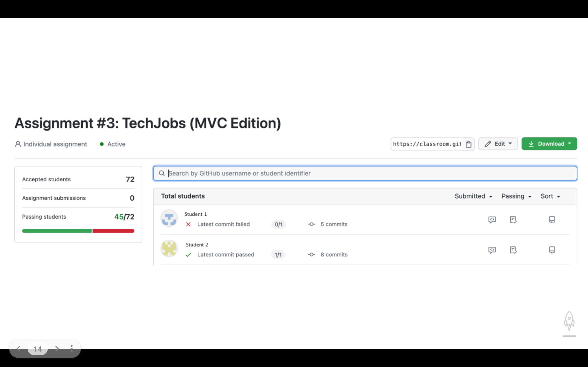Image resolution: width=588 pixels, height=367 pixels.
Task: Expand the Submitted filter dropdown
Action: (x=473, y=196)
